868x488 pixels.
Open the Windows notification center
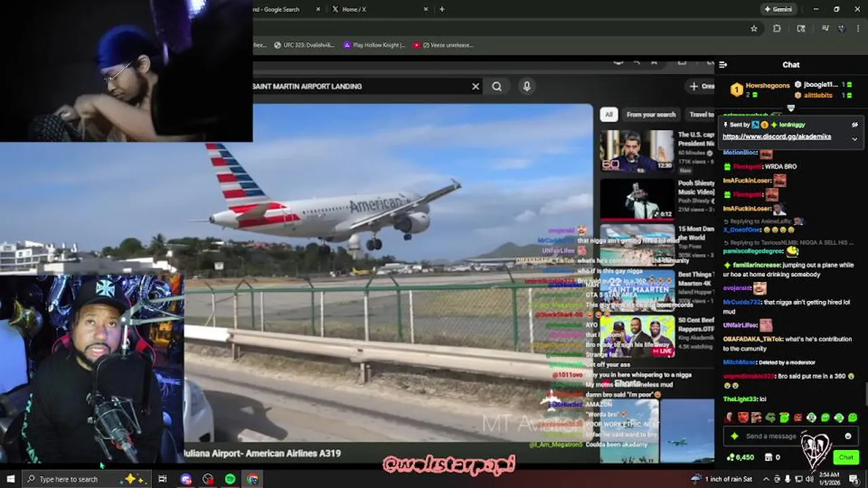[855, 479]
